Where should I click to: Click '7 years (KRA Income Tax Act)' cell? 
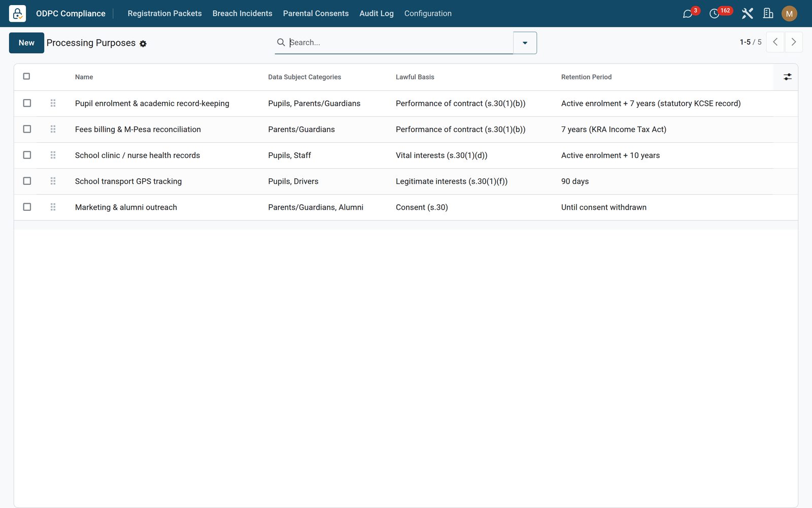pyautogui.click(x=614, y=130)
